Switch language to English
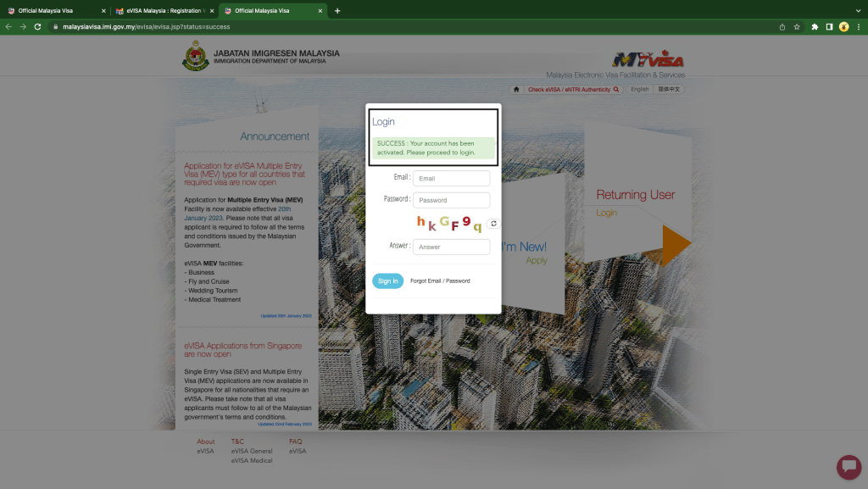This screenshot has width=868, height=489. 639,89
